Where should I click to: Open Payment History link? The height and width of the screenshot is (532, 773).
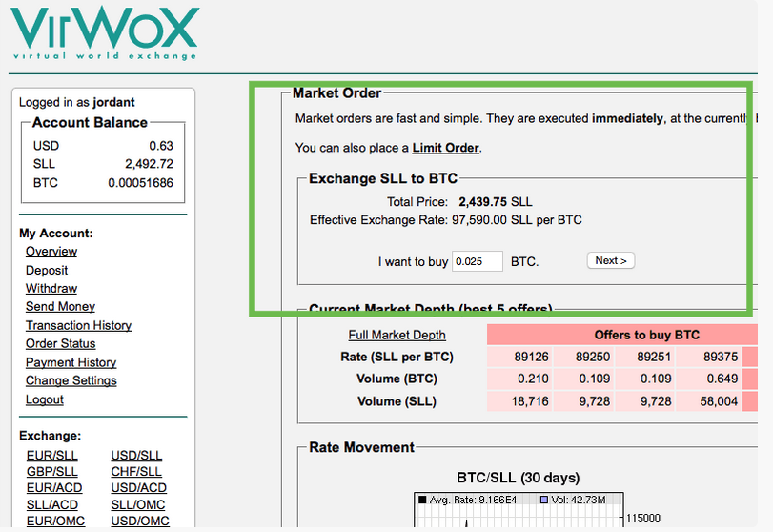[x=71, y=362]
